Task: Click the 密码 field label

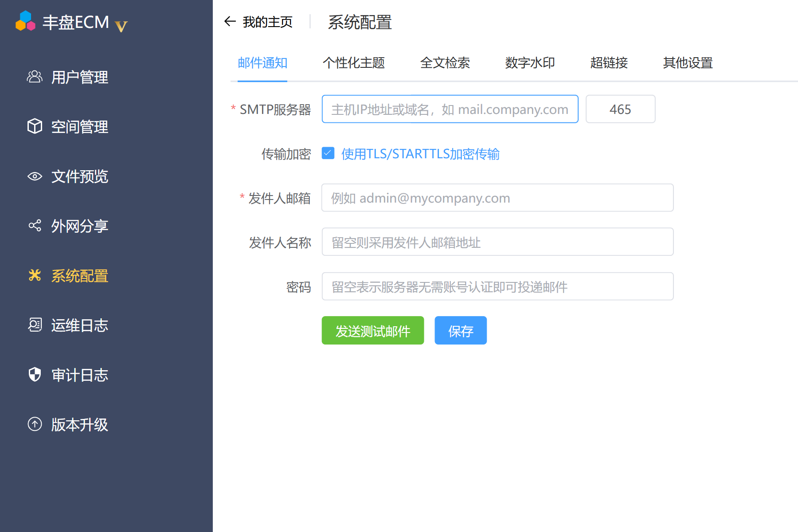Action: coord(299,287)
